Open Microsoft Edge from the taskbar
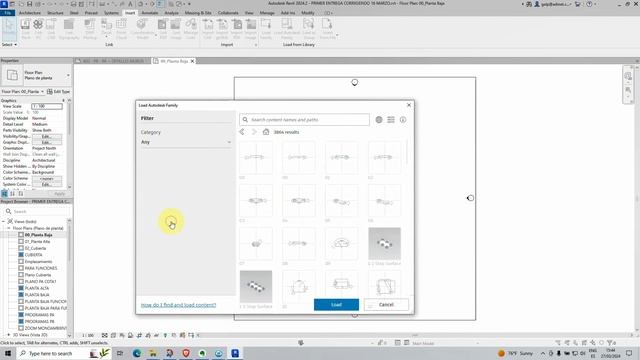The height and width of the screenshot is (360, 640). tap(137, 353)
